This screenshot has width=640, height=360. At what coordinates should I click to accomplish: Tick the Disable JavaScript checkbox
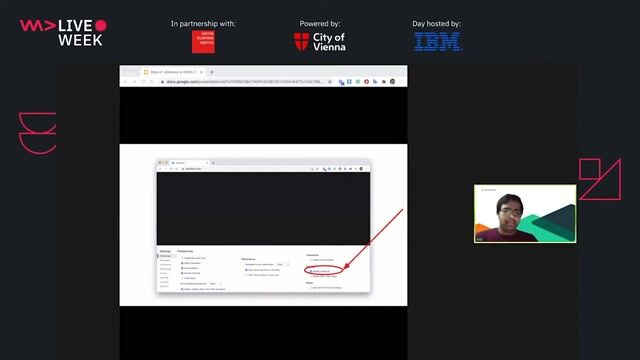pyautogui.click(x=311, y=271)
